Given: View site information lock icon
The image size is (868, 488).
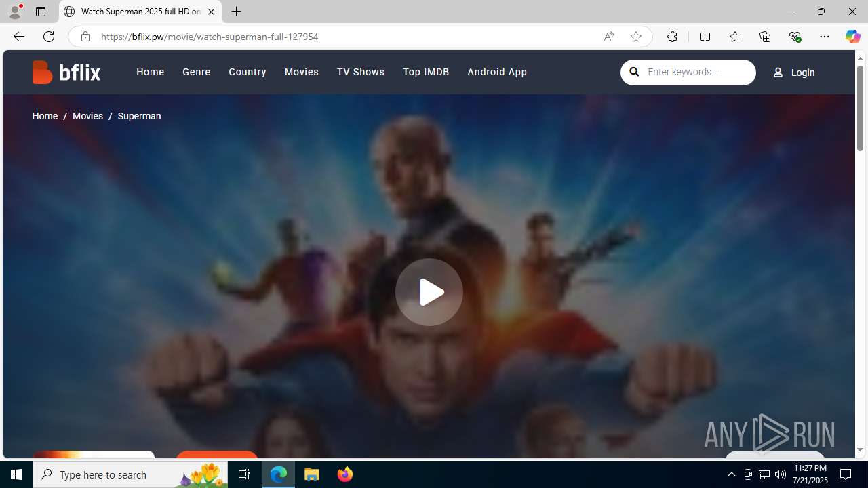Looking at the screenshot, I should [85, 37].
